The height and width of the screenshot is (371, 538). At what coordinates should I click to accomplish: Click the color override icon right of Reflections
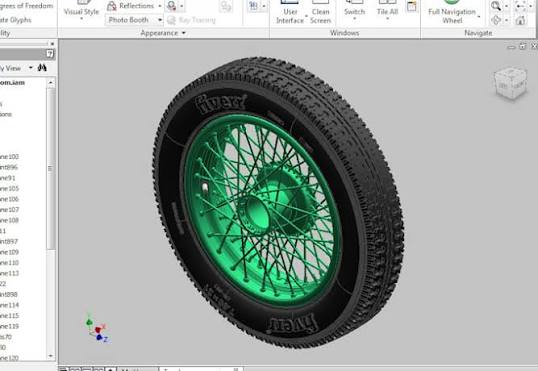click(x=171, y=5)
